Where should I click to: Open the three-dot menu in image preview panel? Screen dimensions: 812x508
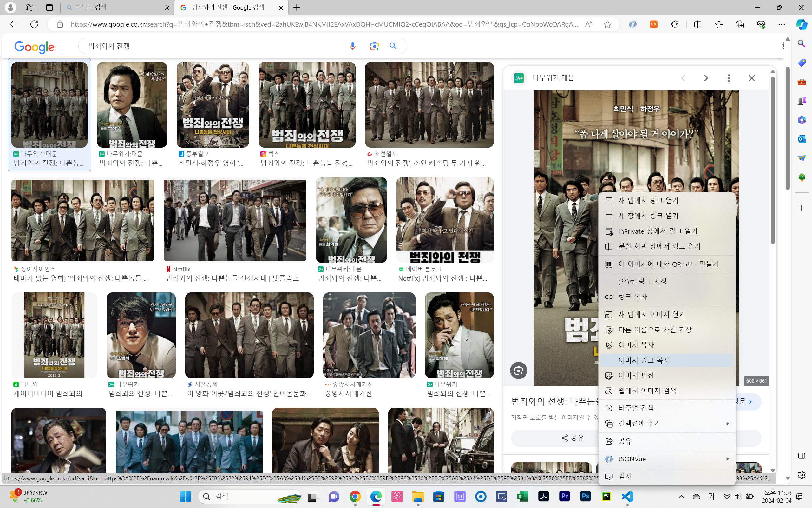pos(729,78)
